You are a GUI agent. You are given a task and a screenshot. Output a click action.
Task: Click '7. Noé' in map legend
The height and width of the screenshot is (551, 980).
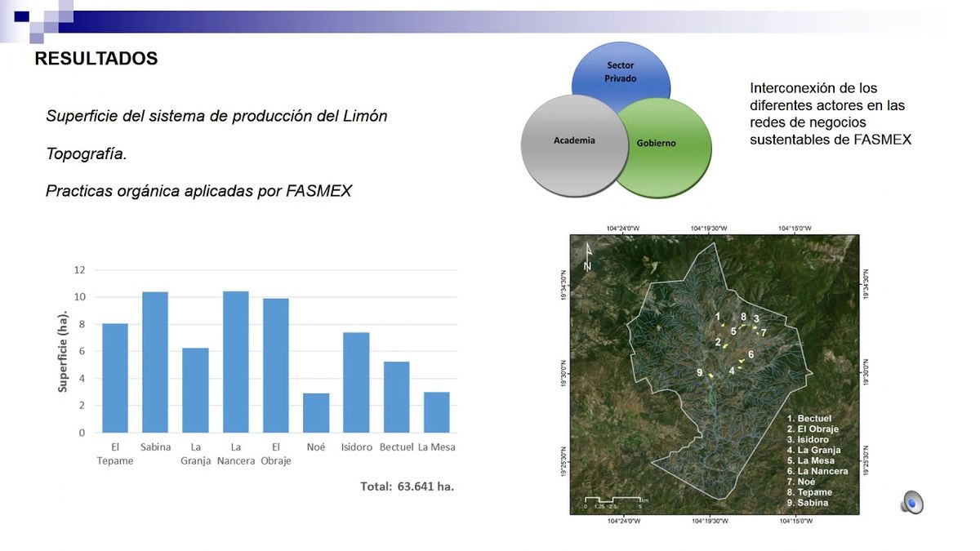tap(802, 482)
